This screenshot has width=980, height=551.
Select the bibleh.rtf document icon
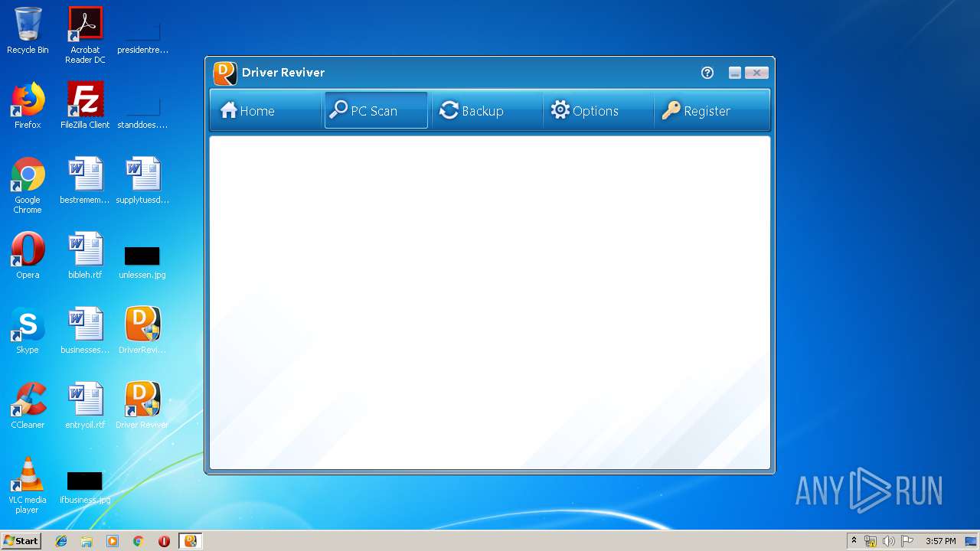(85, 256)
